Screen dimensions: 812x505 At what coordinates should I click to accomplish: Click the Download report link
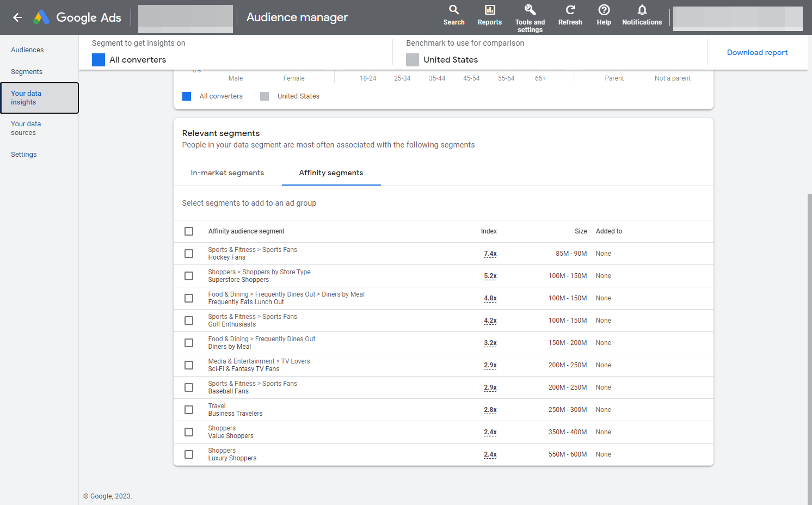click(x=757, y=52)
